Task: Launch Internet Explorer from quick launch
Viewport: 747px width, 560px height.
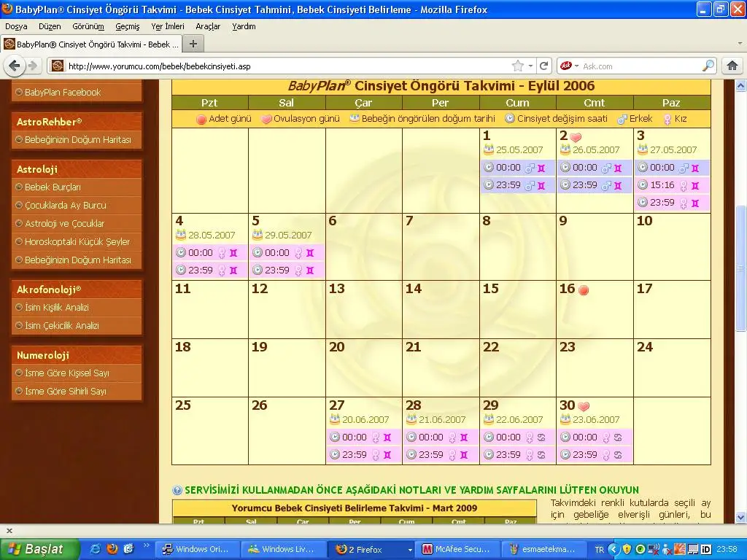Action: pos(96,549)
